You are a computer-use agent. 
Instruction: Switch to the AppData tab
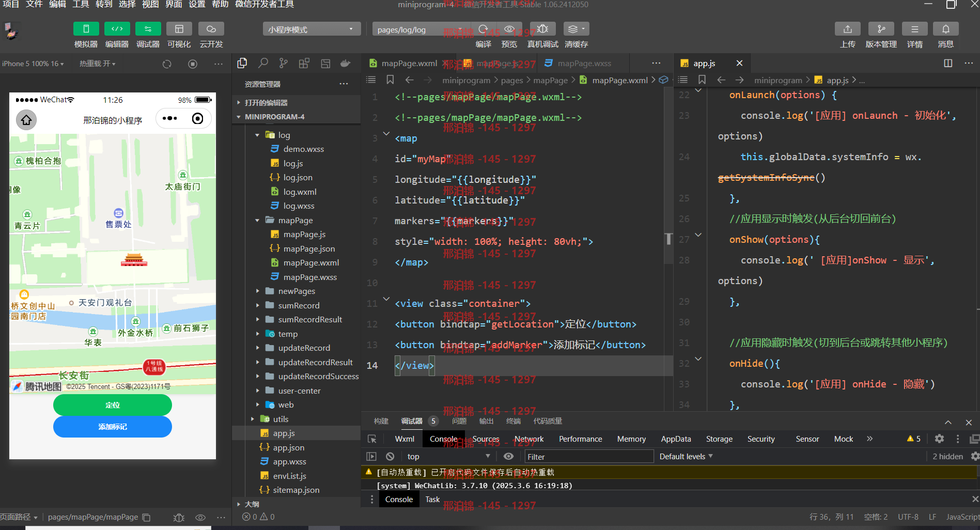coord(676,439)
